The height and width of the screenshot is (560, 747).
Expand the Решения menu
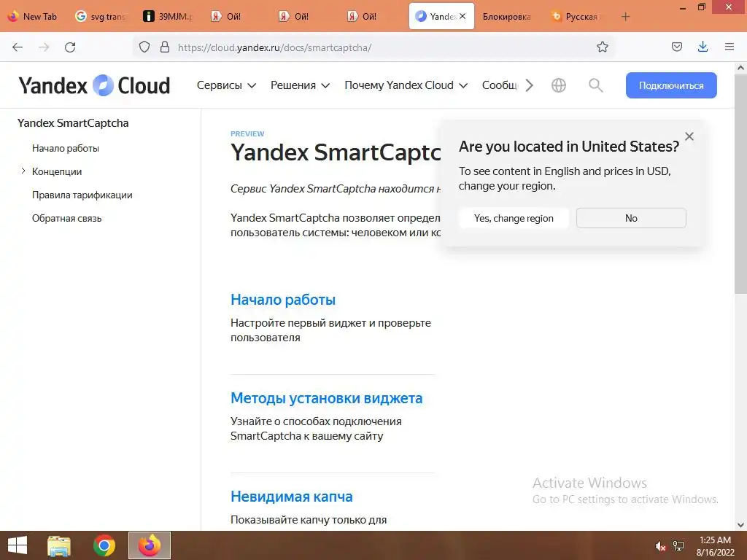tap(300, 85)
